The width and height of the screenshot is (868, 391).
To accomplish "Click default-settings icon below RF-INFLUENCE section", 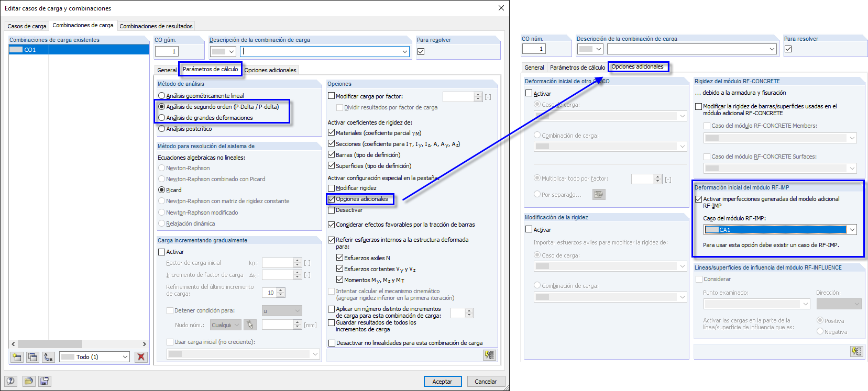I will pyautogui.click(x=856, y=351).
